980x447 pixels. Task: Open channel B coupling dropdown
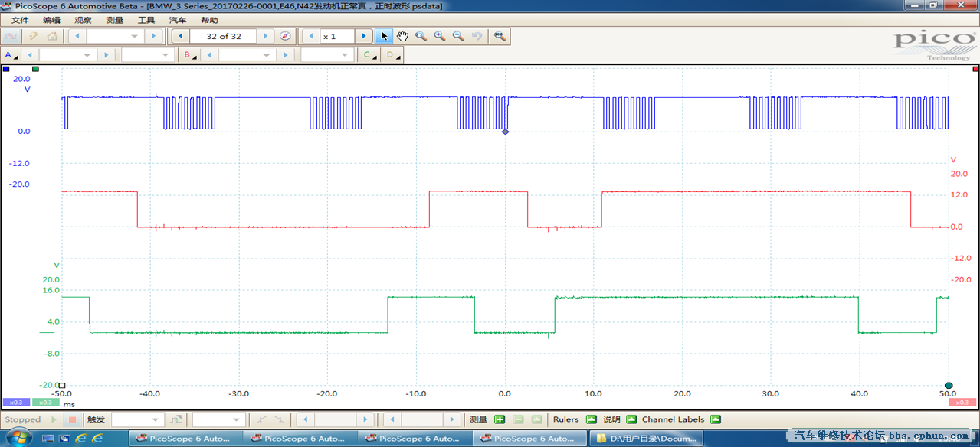pyautogui.click(x=327, y=55)
